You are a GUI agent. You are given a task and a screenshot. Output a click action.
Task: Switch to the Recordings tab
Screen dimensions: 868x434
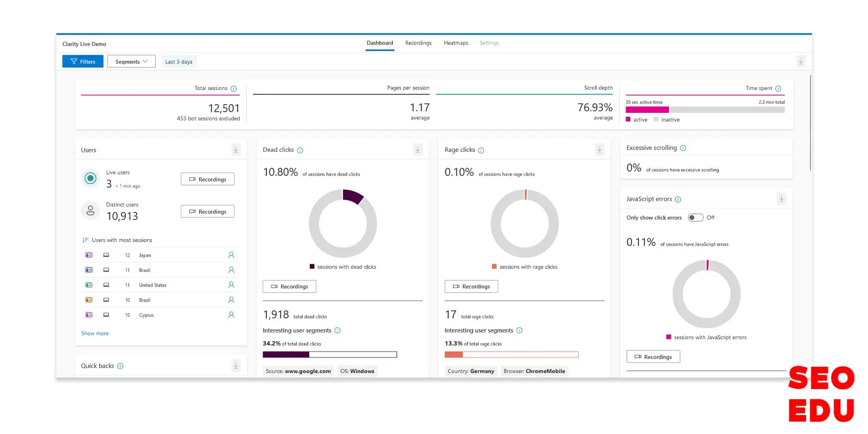[418, 43]
